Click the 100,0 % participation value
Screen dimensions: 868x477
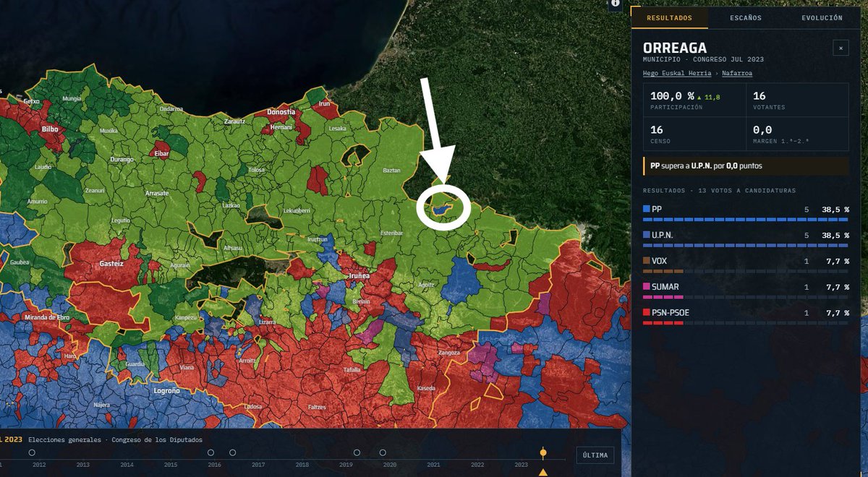click(673, 96)
